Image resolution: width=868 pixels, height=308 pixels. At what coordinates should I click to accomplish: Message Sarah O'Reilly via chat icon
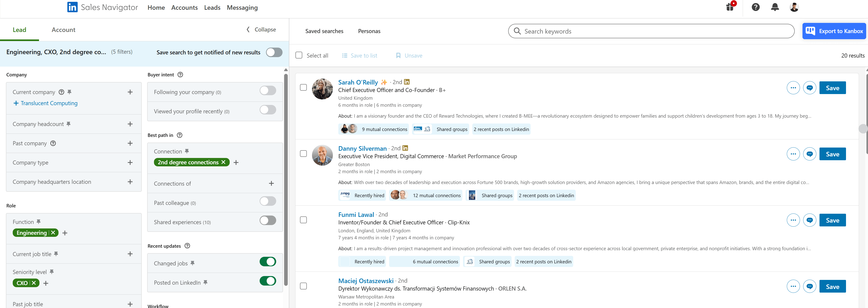[809, 88]
